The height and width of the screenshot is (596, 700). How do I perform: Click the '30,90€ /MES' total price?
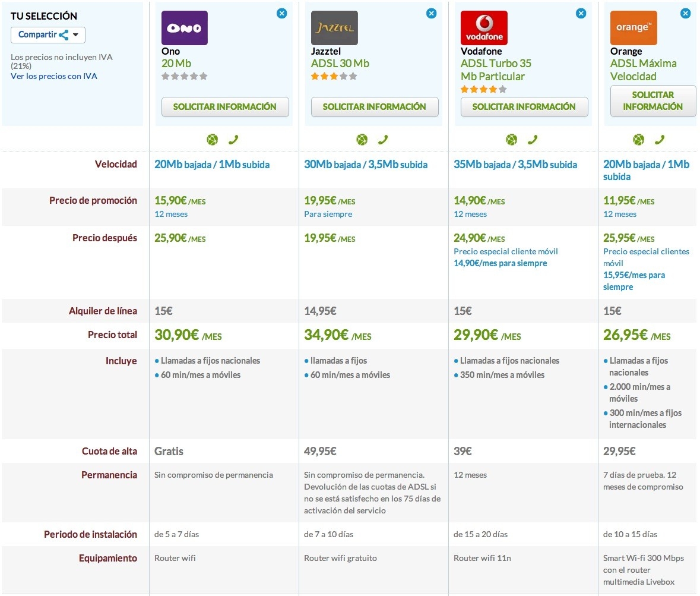coord(188,335)
